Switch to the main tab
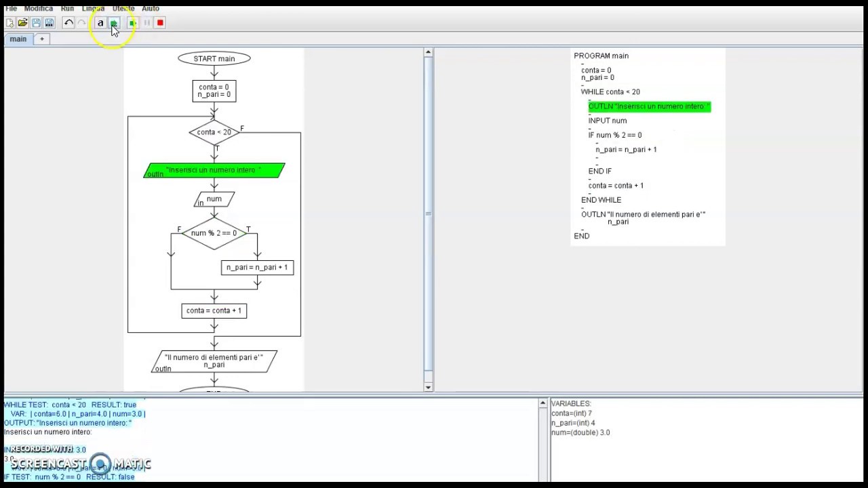Screen dimensions: 868x488 point(18,39)
